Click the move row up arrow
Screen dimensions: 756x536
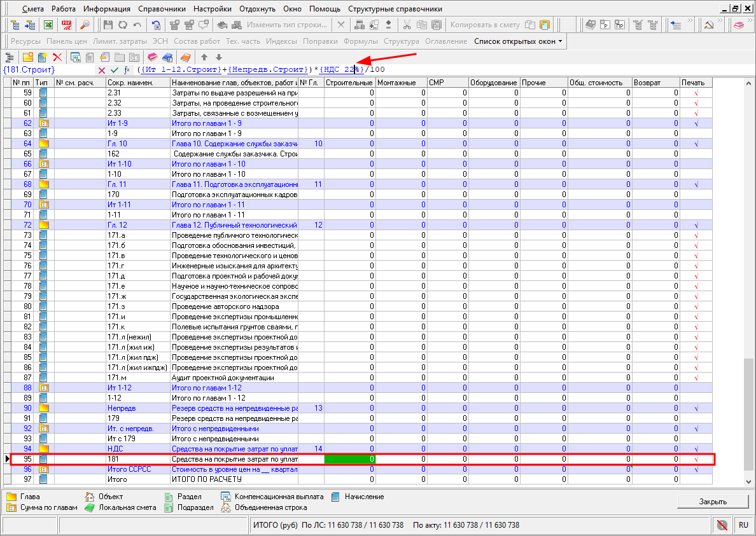[205, 57]
